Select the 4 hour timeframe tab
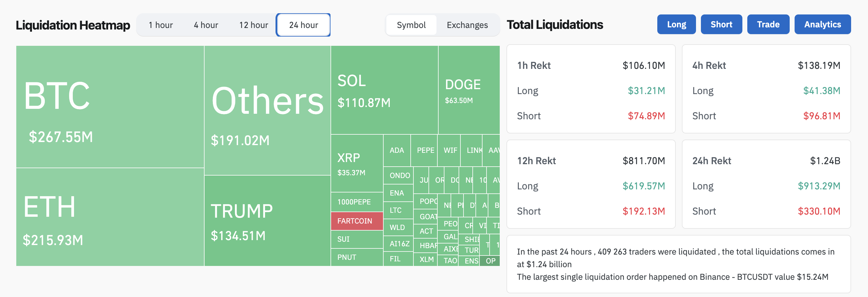868x297 pixels. pyautogui.click(x=206, y=25)
